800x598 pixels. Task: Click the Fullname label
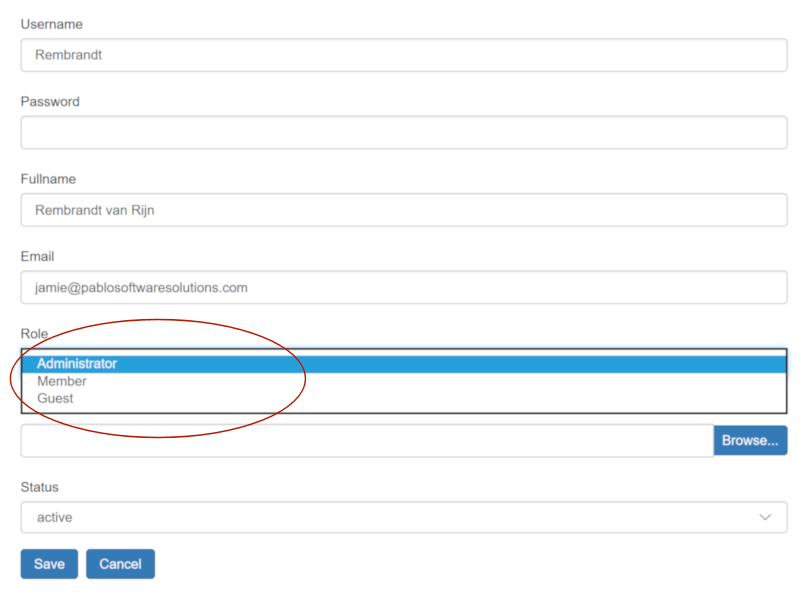coord(48,179)
